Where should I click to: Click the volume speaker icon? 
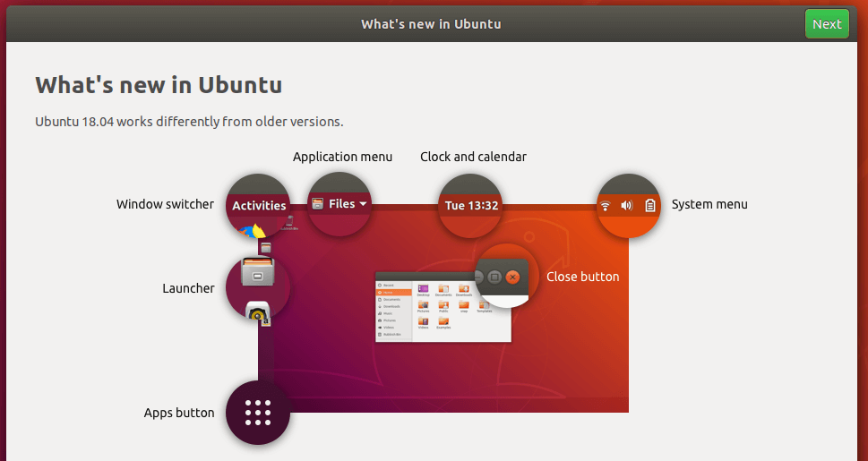pyautogui.click(x=627, y=205)
